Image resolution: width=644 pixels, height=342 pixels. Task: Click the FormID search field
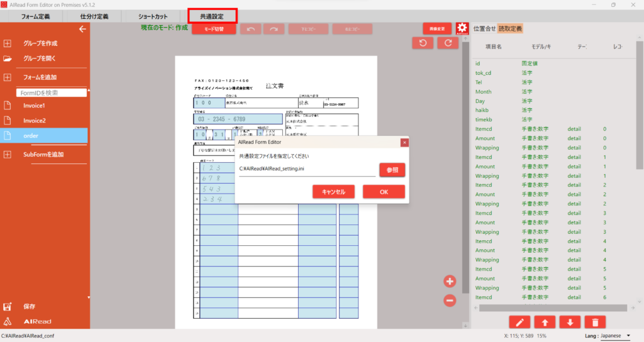52,92
